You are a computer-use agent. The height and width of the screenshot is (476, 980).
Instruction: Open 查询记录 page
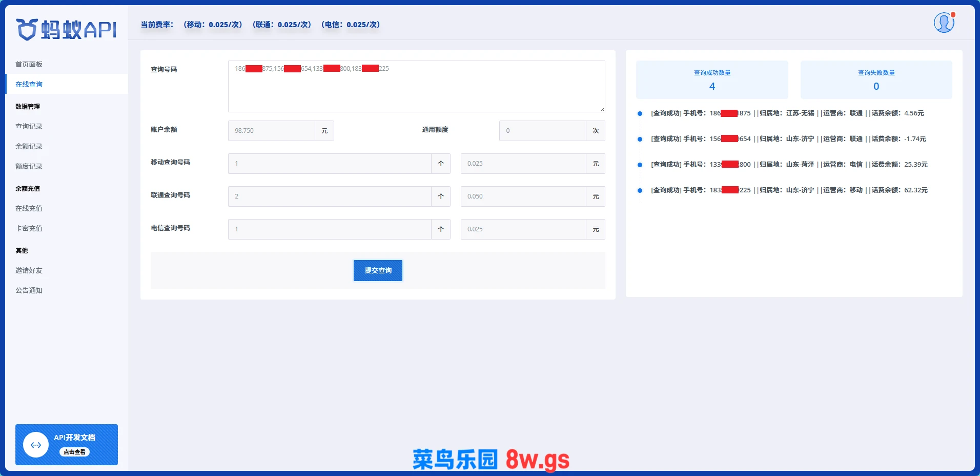coord(29,126)
